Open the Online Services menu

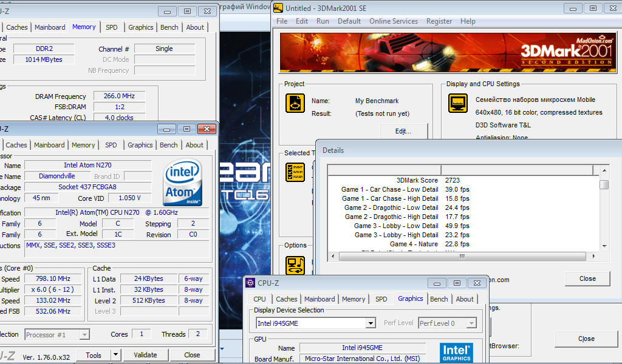click(x=394, y=21)
